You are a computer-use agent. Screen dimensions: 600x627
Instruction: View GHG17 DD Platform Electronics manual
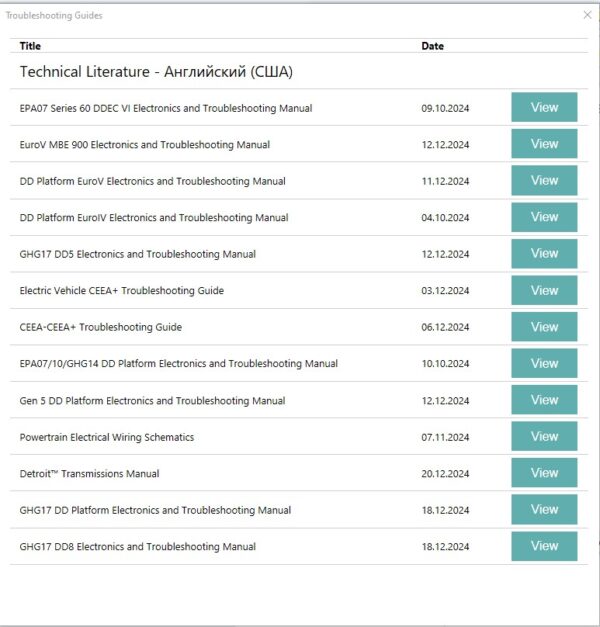[x=544, y=509]
